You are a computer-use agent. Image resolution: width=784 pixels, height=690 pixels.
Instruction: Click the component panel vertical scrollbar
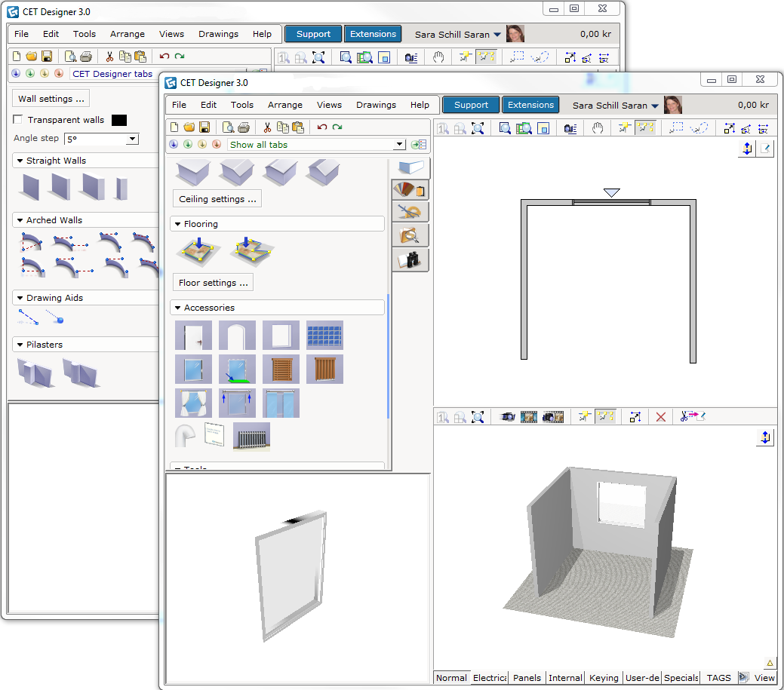click(389, 357)
